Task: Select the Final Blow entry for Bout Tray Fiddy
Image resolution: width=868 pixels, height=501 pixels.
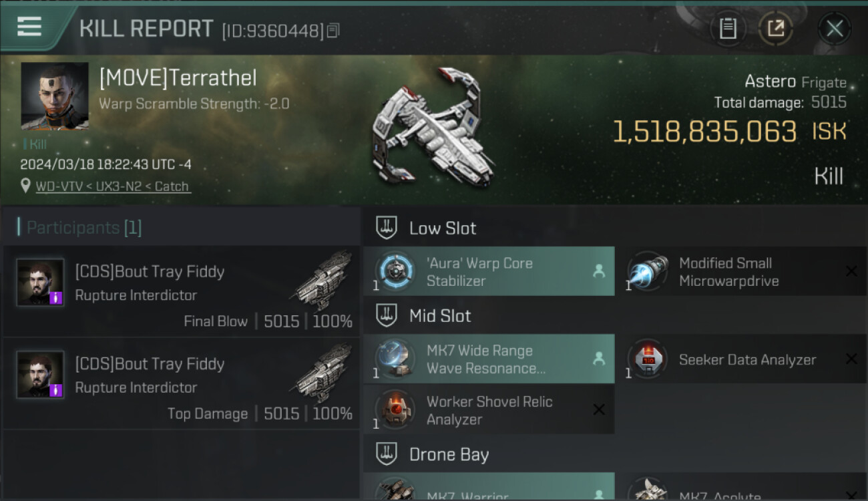Action: pos(182,291)
